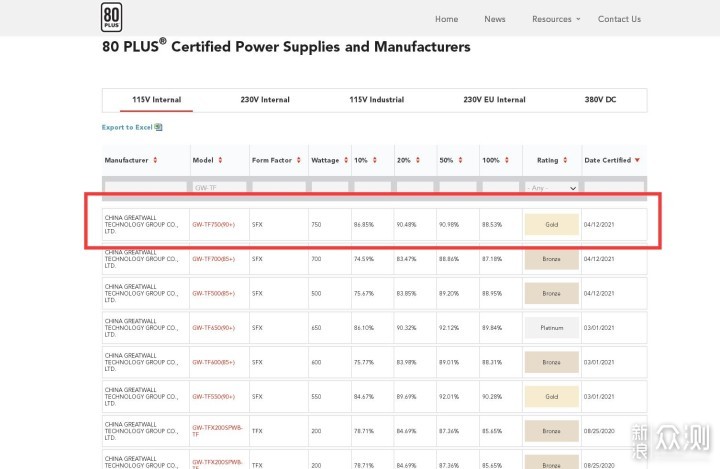This screenshot has height=469, width=720.
Task: Click the 92.01% cell in GW-TF550 row
Action: pos(449,396)
